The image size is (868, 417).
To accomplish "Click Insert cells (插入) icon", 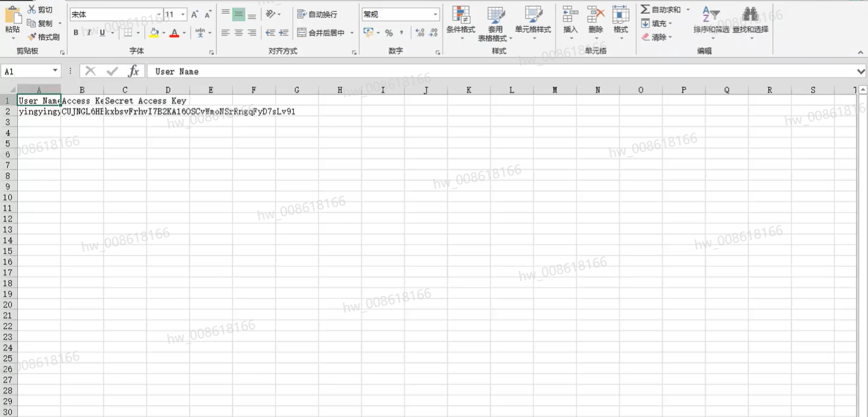I will [570, 15].
